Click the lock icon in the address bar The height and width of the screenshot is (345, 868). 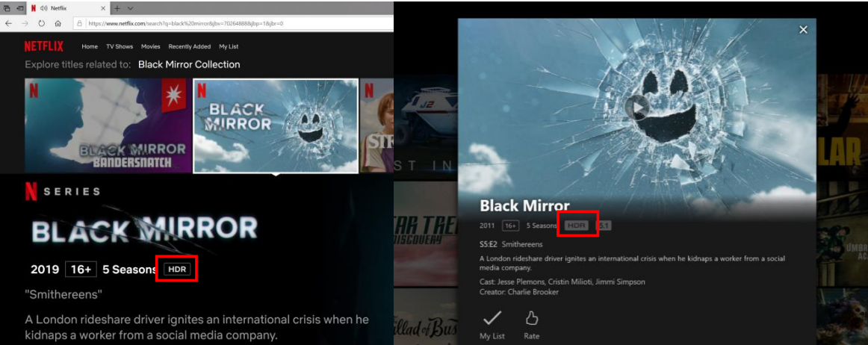pos(80,24)
